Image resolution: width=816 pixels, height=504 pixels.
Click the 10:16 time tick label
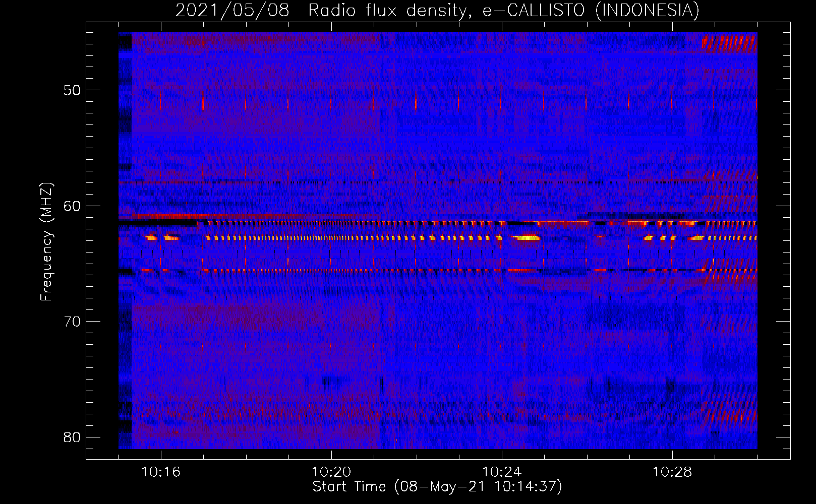click(x=161, y=472)
